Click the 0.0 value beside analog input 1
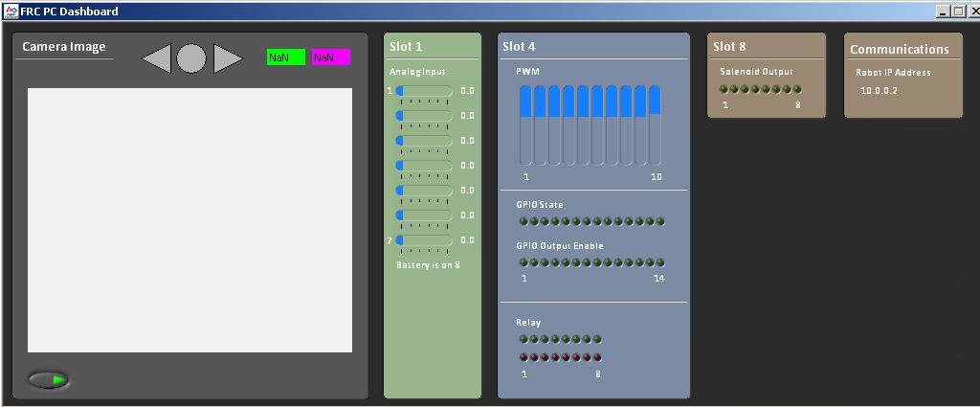Image resolution: width=980 pixels, height=407 pixels. pos(467,91)
